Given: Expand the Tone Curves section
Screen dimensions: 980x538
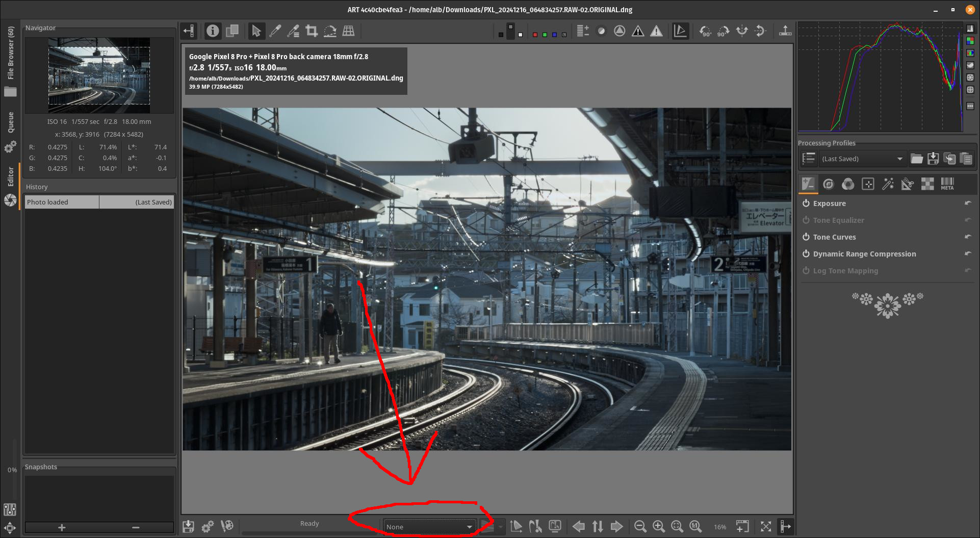Looking at the screenshot, I should click(x=834, y=237).
